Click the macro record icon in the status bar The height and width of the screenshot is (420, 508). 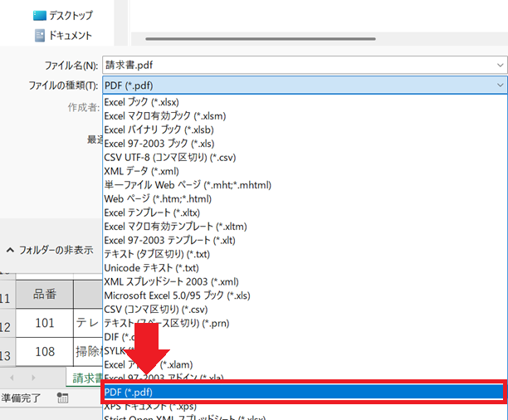coord(62,398)
